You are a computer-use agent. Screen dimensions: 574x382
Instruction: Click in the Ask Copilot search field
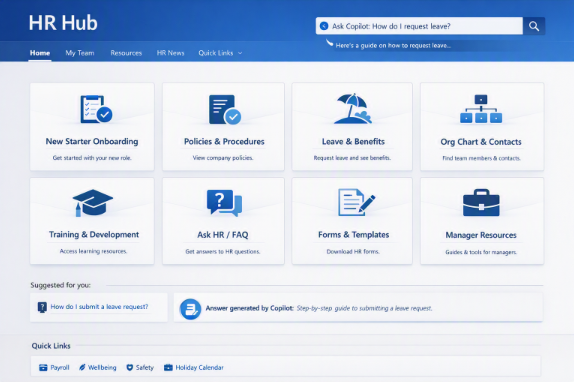click(419, 26)
